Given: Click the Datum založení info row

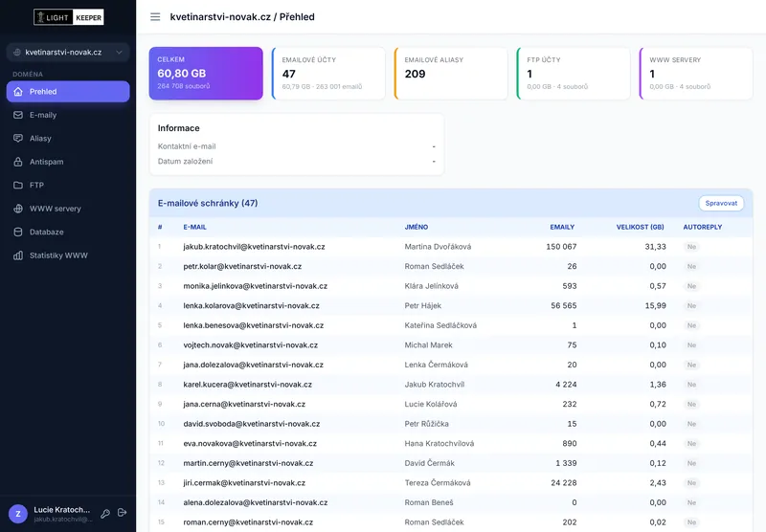Looking at the screenshot, I should click(297, 161).
